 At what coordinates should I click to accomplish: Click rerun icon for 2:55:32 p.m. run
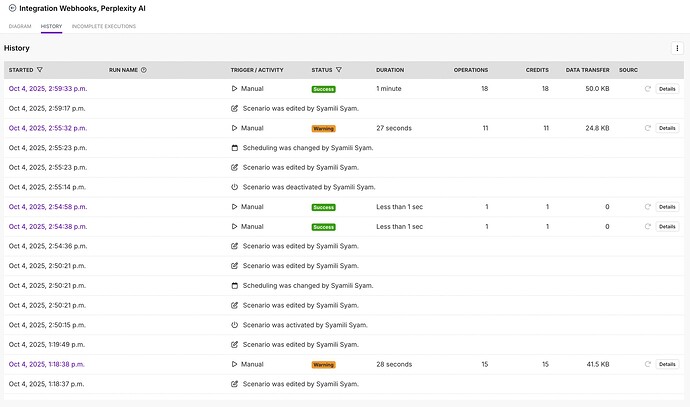click(x=648, y=128)
